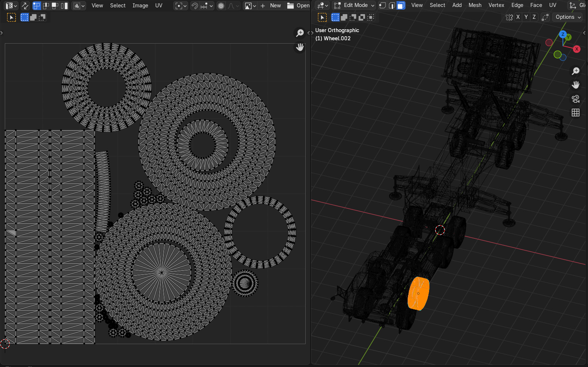Switch to mesh face select mode

(401, 5)
